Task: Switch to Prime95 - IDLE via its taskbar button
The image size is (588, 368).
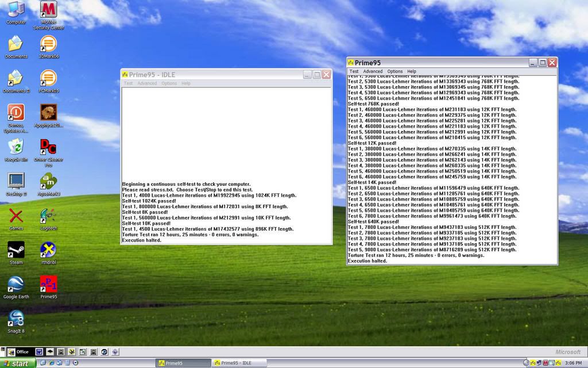Action: tap(239, 363)
